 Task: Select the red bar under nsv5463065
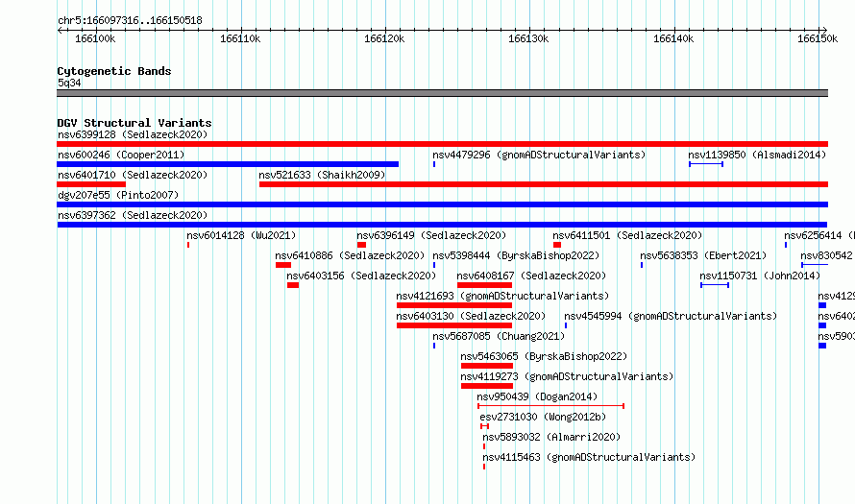pyautogui.click(x=487, y=366)
